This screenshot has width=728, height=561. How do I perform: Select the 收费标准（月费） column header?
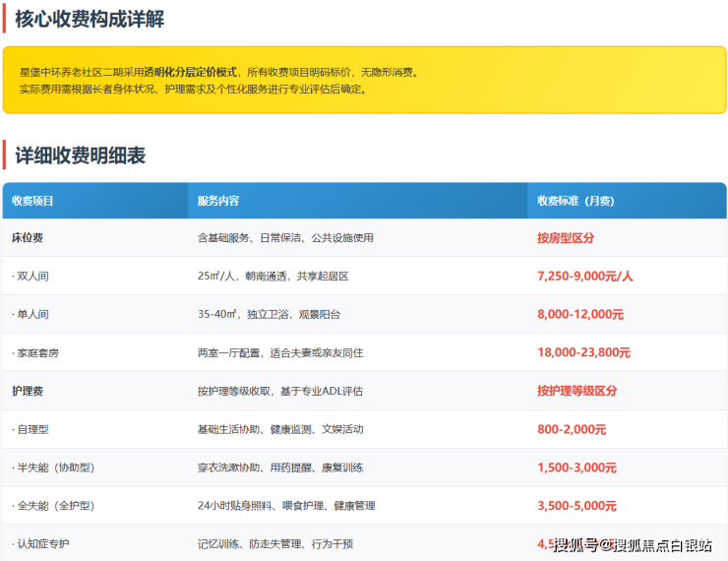576,201
